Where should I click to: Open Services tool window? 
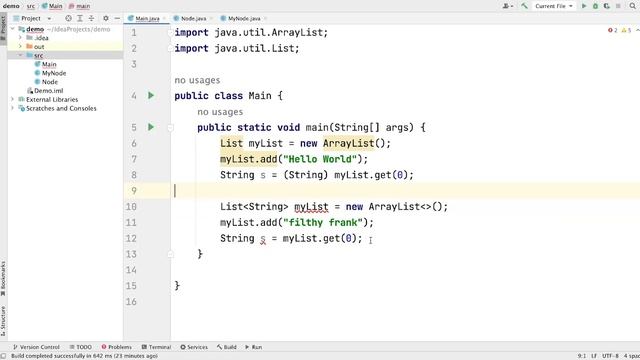click(x=194, y=347)
